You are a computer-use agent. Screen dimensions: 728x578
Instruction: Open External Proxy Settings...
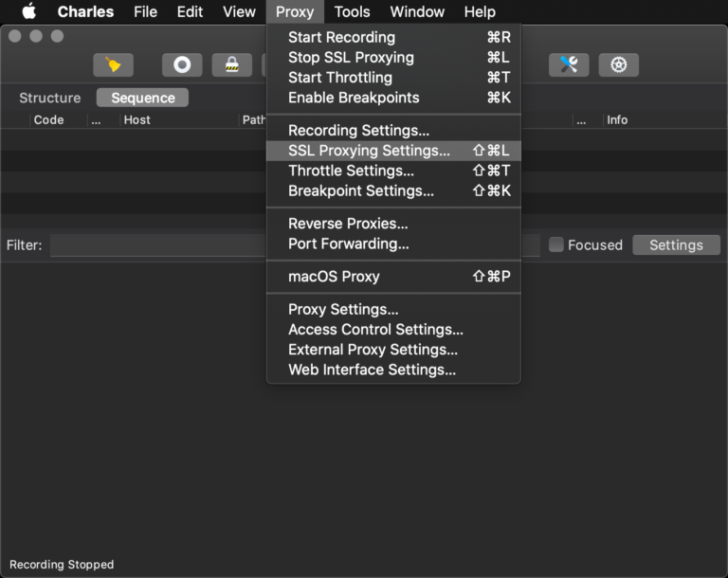(393, 350)
